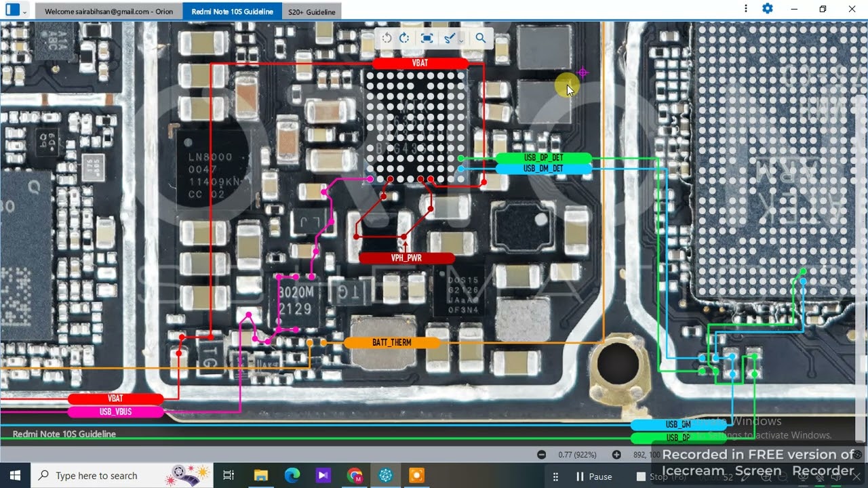
Task: Select the BATT_THERM net label
Action: pyautogui.click(x=392, y=343)
